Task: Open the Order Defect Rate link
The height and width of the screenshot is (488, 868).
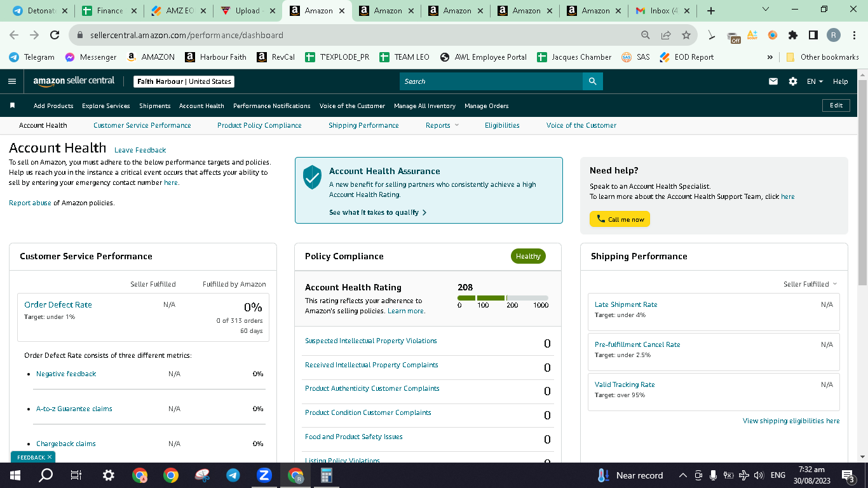Action: click(58, 304)
